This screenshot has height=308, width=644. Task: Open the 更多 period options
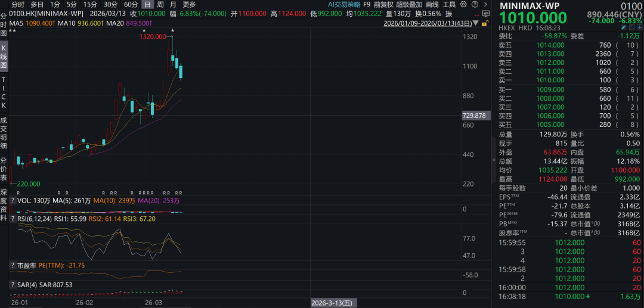click(189, 4)
